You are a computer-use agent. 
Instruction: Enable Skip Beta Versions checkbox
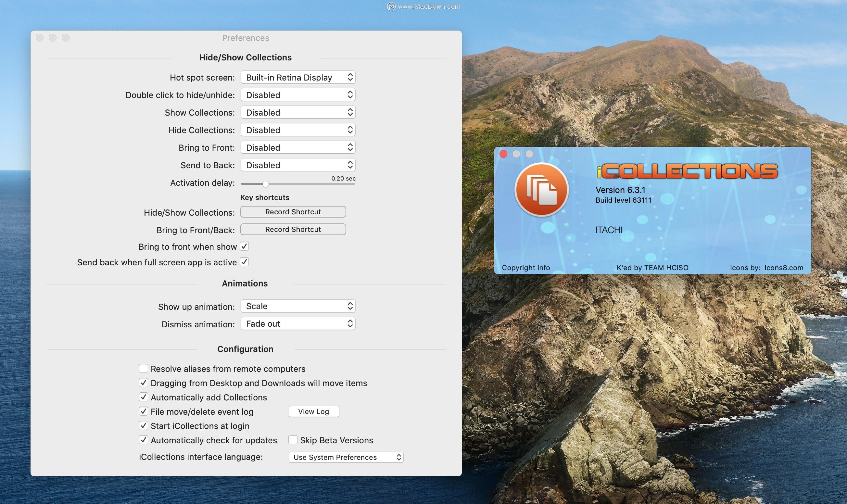pos(293,440)
